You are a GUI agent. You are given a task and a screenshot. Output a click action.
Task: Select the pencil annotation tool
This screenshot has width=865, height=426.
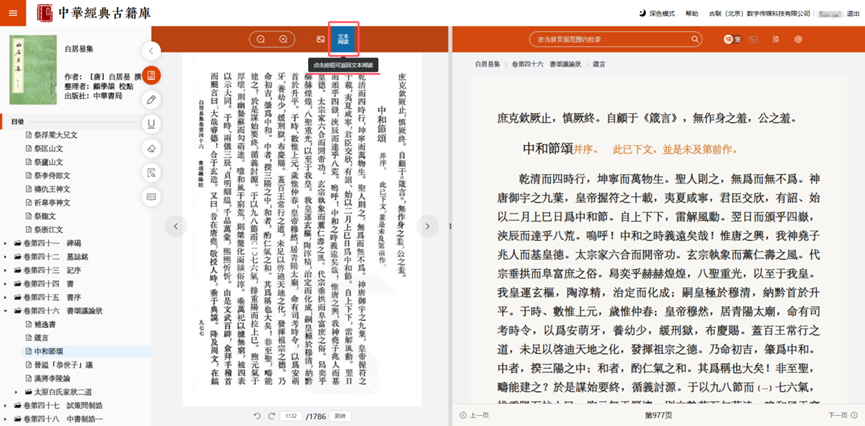tap(151, 100)
